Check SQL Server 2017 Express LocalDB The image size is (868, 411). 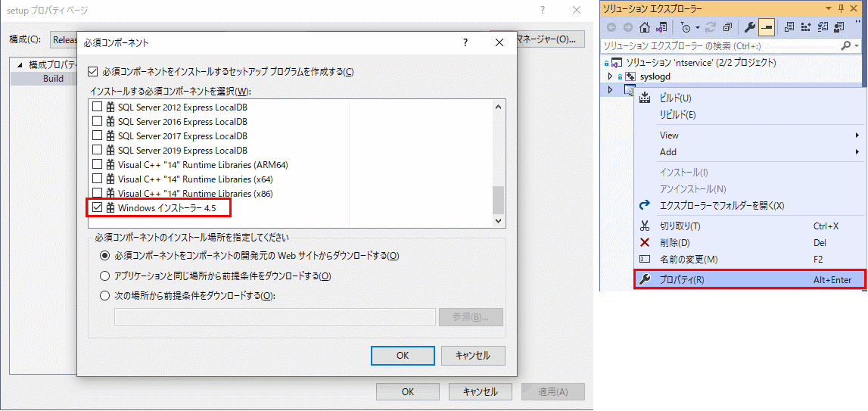97,135
